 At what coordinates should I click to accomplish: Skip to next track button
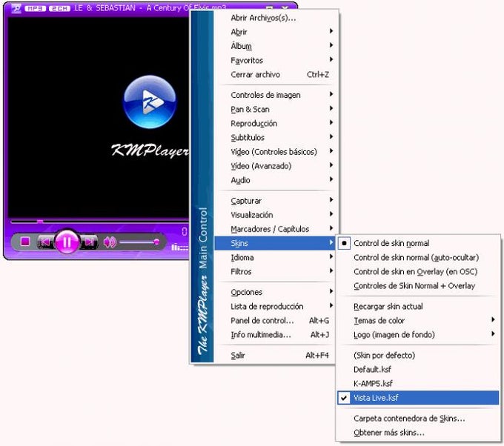pyautogui.click(x=90, y=242)
